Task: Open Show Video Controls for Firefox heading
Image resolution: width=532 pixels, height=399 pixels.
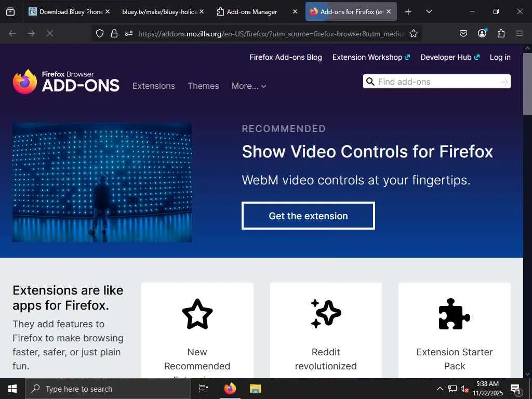Action: click(x=367, y=151)
